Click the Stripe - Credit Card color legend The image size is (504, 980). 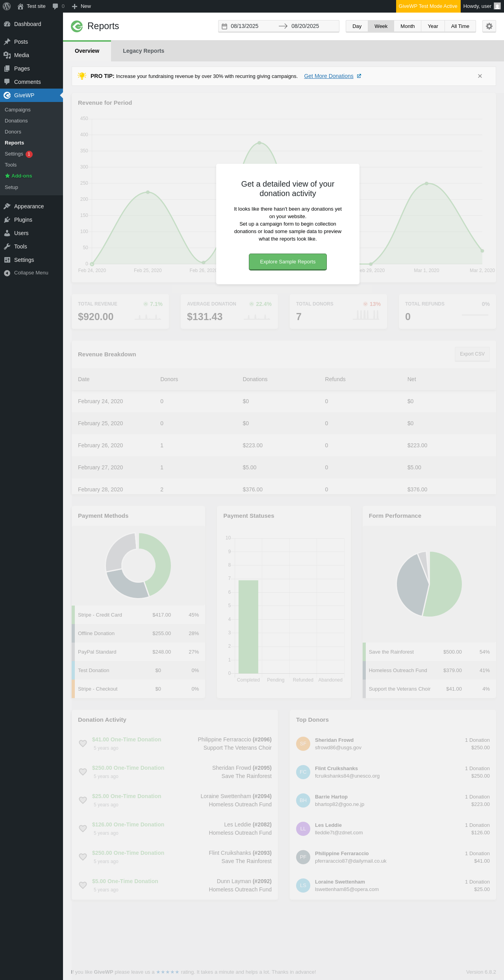73,615
